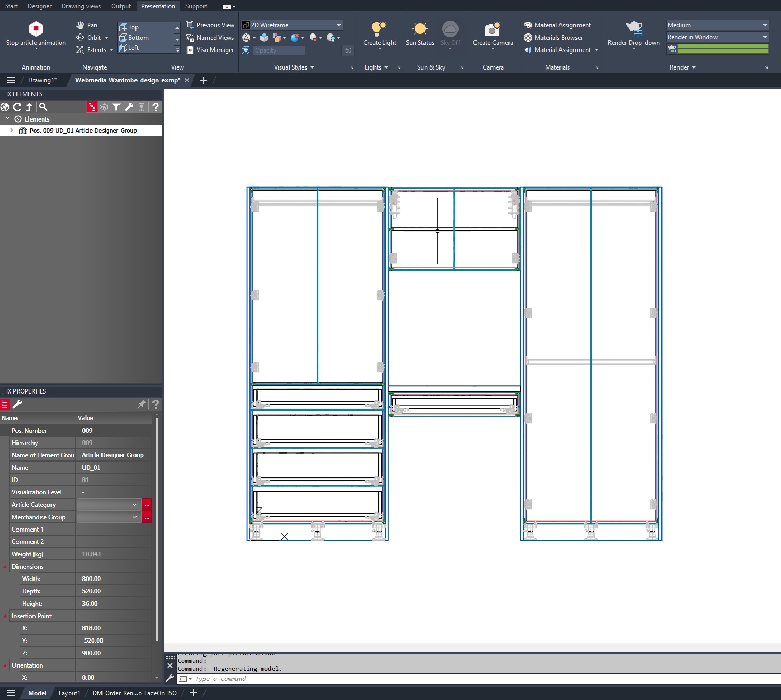The height and width of the screenshot is (700, 781).
Task: Click the Render teapot icon
Action: tap(634, 28)
